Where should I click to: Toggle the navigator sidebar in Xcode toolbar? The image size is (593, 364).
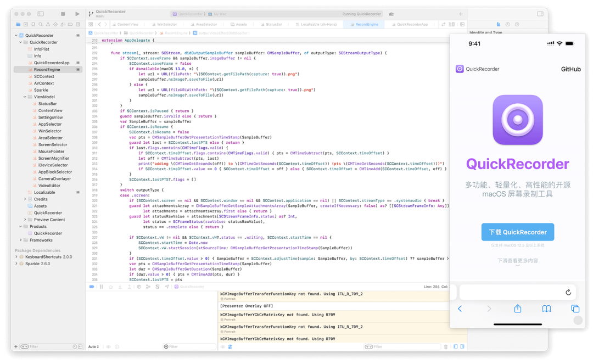[x=41, y=14]
